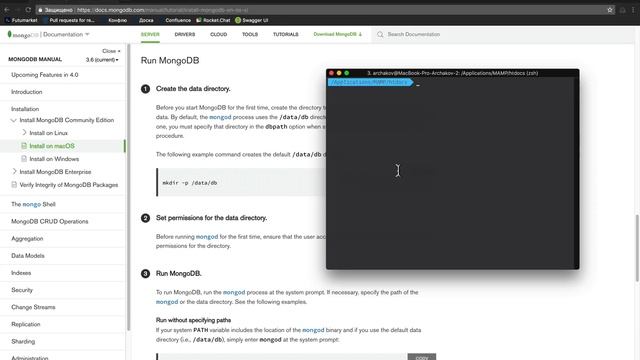Open the Futumarket bookmark

[21, 20]
